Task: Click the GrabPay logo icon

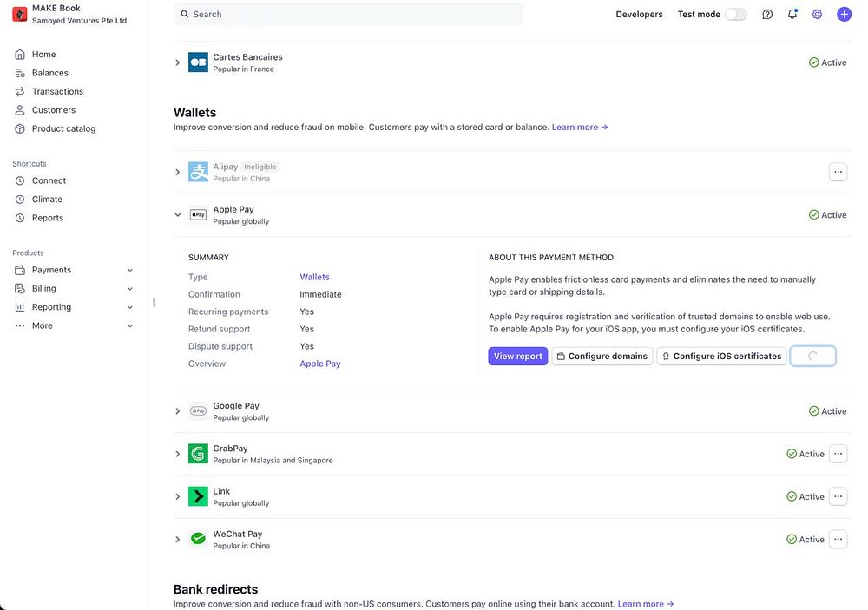Action: coord(198,454)
